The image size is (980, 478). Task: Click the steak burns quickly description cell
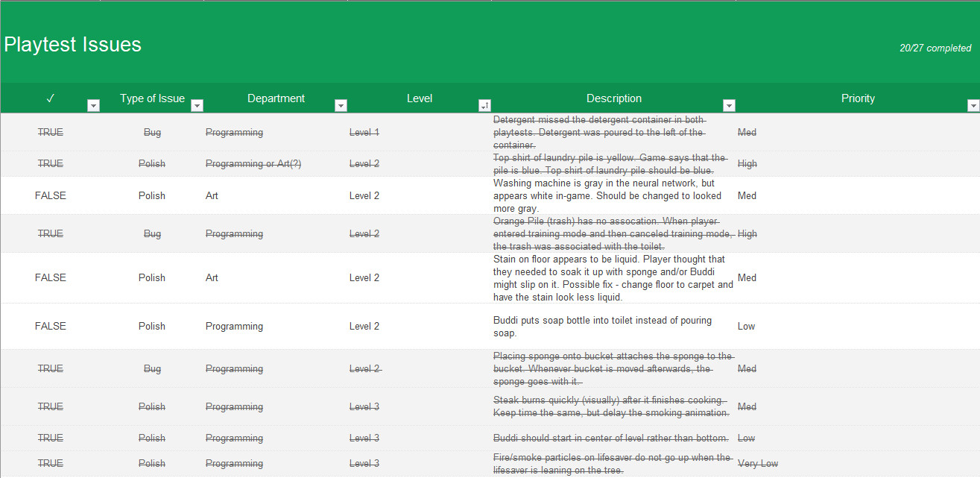(x=611, y=406)
